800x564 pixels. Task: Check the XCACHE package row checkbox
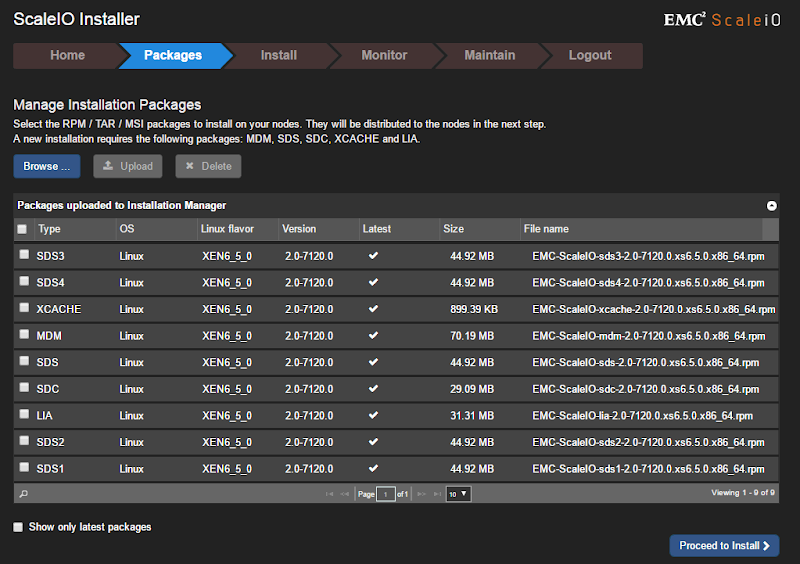tap(24, 307)
